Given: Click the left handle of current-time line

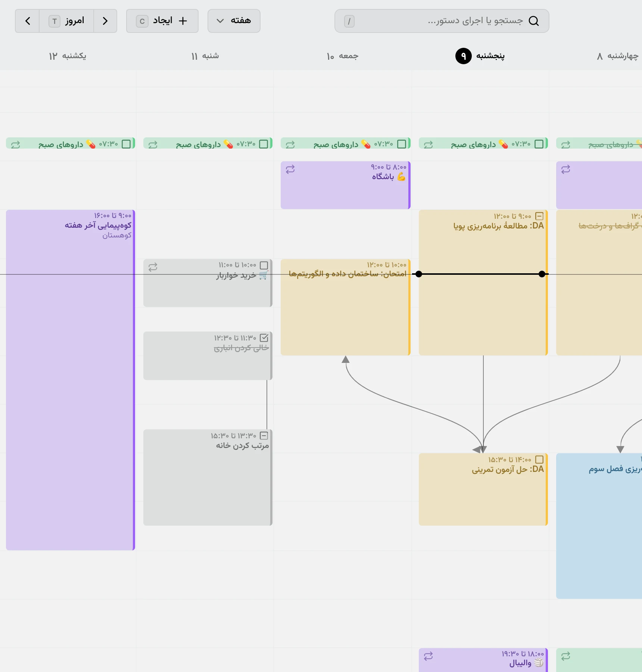Looking at the screenshot, I should pyautogui.click(x=419, y=274).
